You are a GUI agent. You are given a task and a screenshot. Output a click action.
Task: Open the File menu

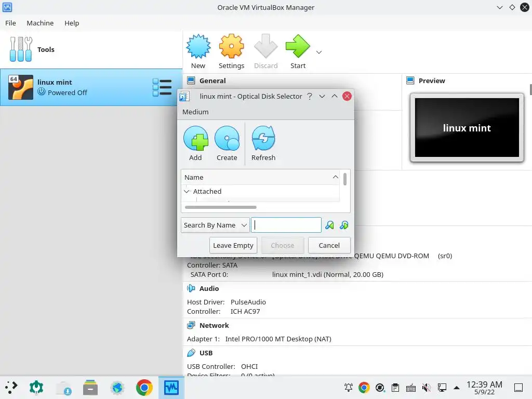[x=10, y=23]
